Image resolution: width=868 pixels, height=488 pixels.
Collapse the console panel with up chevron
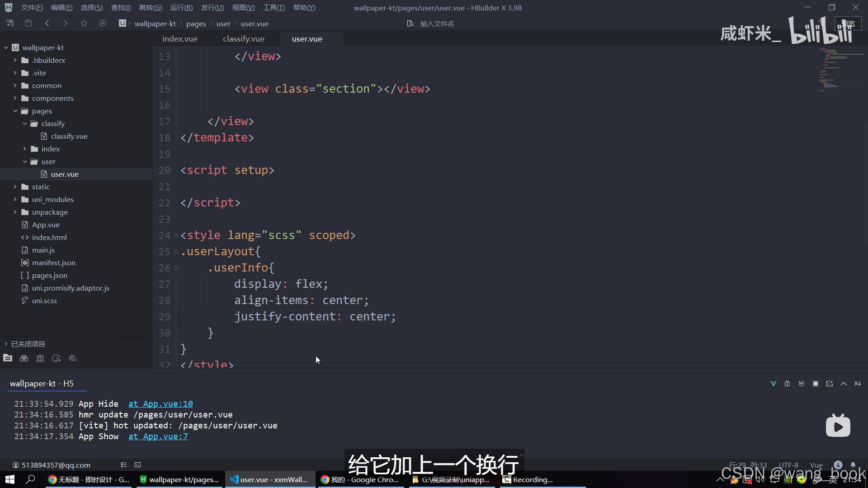click(x=844, y=384)
